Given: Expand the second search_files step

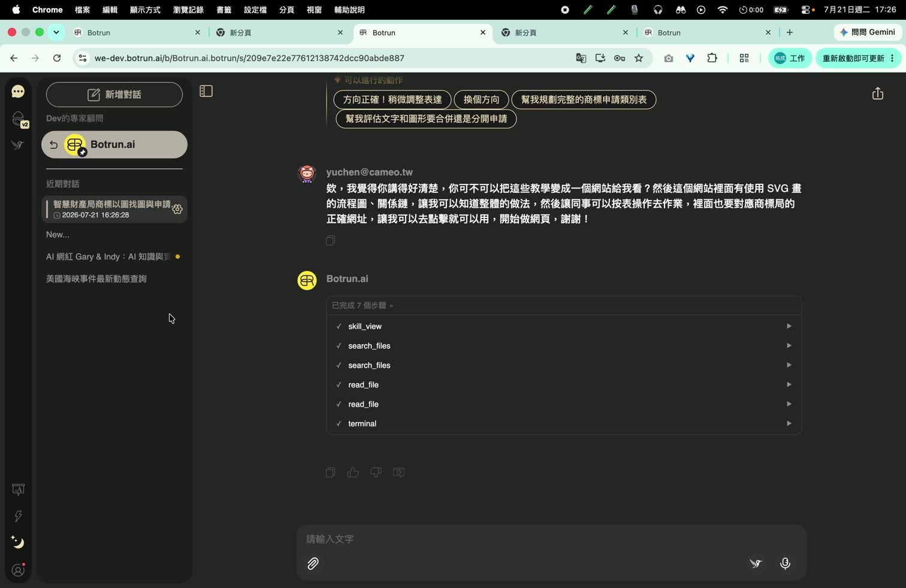Looking at the screenshot, I should pos(564,365).
